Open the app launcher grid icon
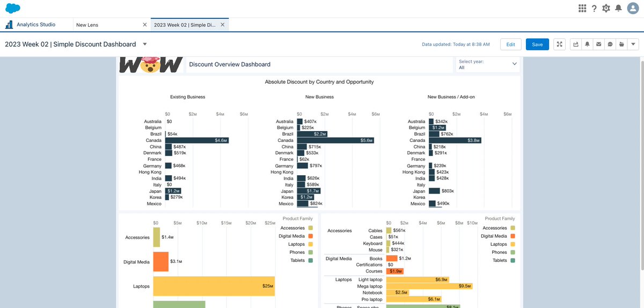 582,8
